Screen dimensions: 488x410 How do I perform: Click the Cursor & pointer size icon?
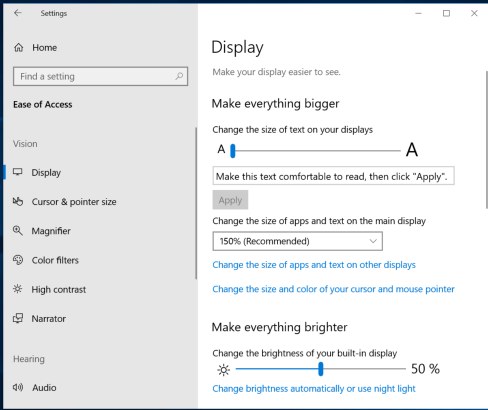(x=18, y=201)
